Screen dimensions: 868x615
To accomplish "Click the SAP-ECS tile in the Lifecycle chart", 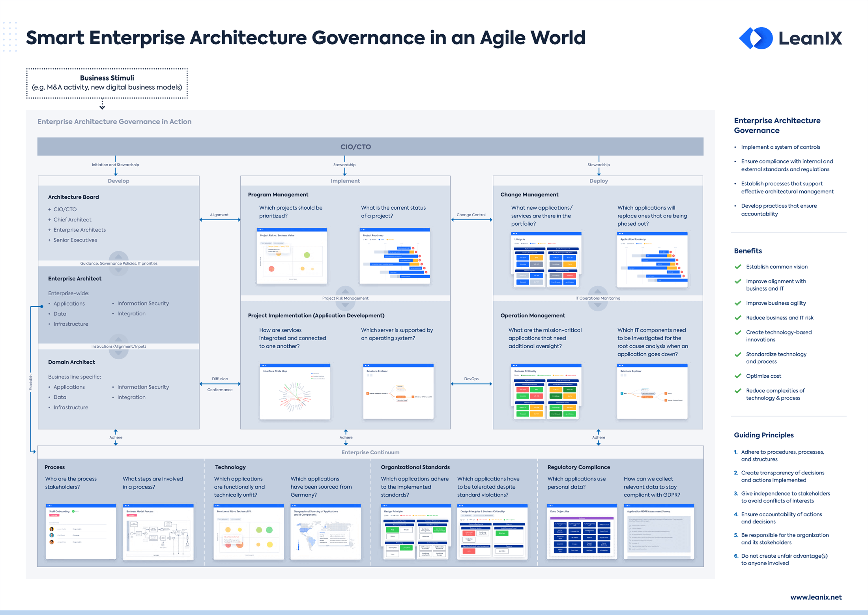I will (537, 264).
